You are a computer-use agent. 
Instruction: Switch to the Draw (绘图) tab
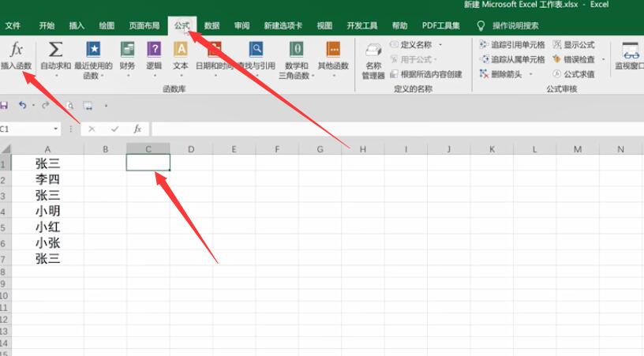pos(107,25)
